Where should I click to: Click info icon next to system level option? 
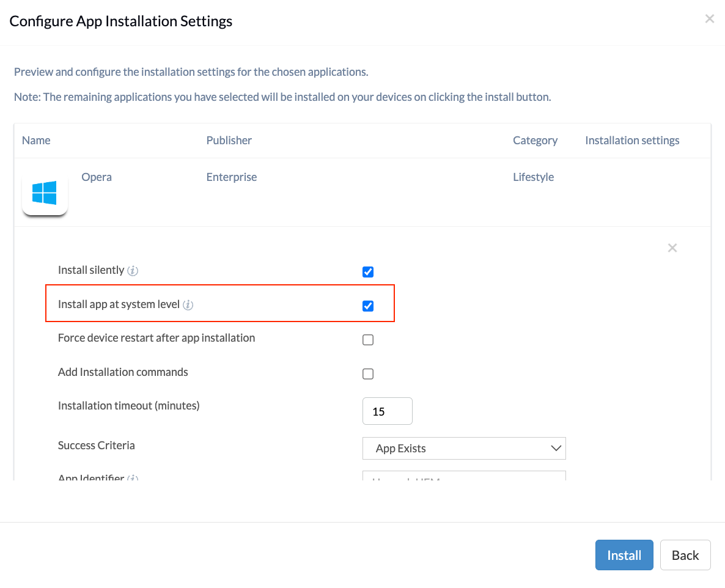tap(188, 305)
